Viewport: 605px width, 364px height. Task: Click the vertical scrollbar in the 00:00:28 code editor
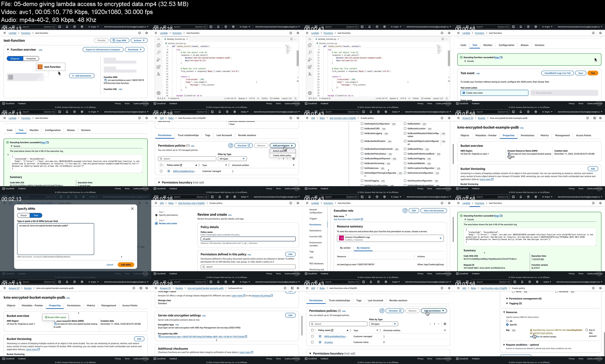click(298, 58)
